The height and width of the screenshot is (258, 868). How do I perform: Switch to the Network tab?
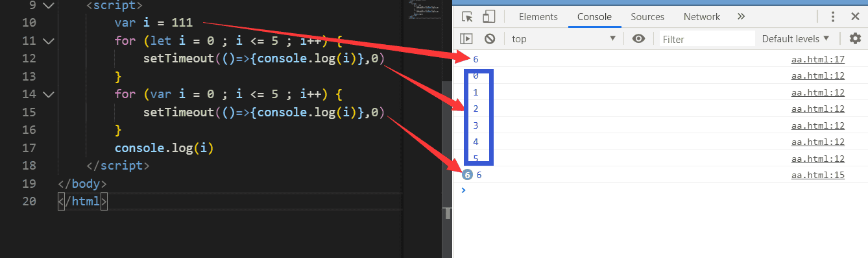pyautogui.click(x=702, y=17)
